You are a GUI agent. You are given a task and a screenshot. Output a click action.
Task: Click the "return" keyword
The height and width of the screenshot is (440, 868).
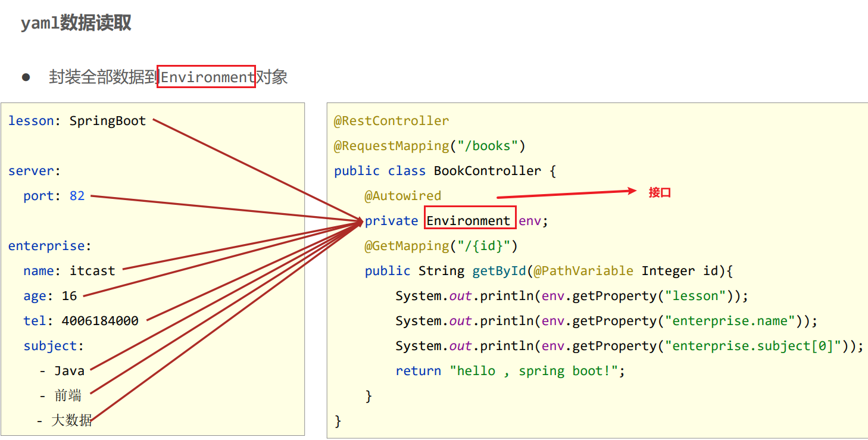pyautogui.click(x=419, y=371)
